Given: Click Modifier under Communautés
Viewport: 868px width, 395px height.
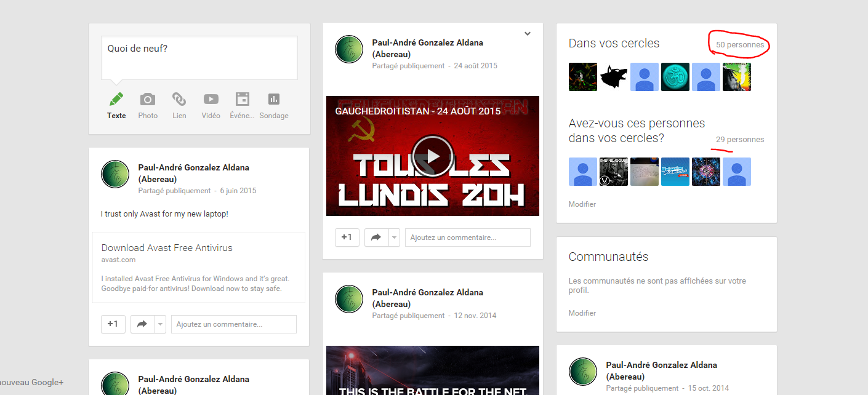Looking at the screenshot, I should [582, 313].
